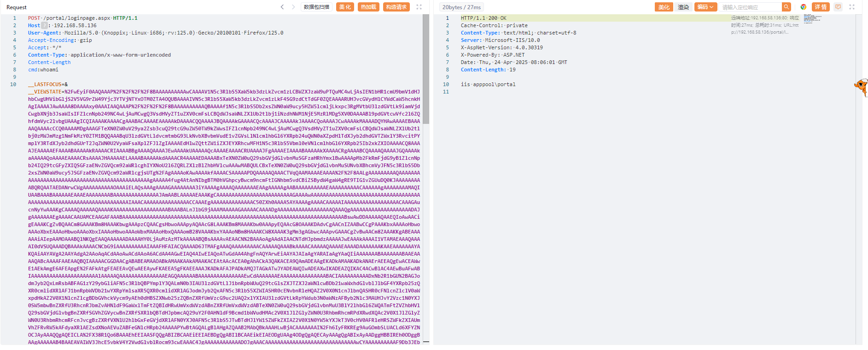Click the question mark badge beside Host

pyautogui.click(x=44, y=25)
